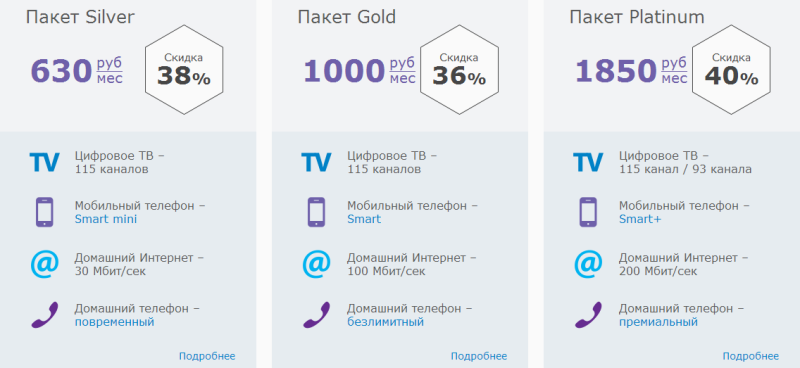Viewport: 800px width, 368px height.
Task: Click the @ internet icon in Silver package
Action: point(44,264)
